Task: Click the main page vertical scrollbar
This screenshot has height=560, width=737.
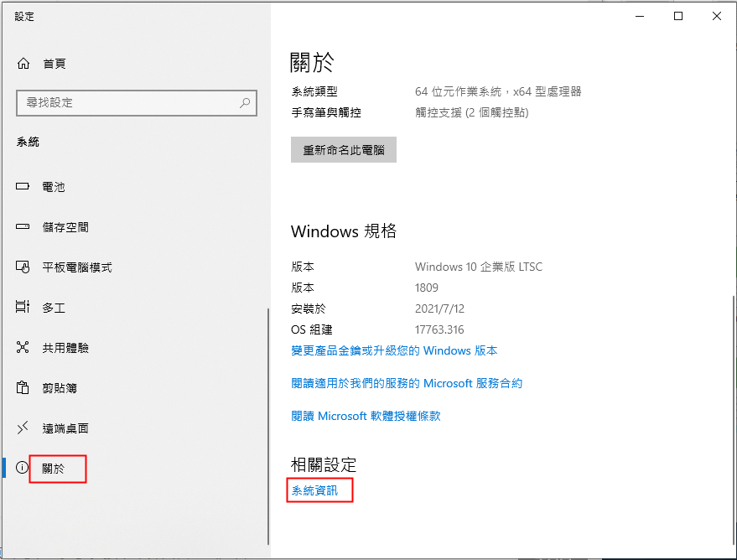Action: pos(734,421)
